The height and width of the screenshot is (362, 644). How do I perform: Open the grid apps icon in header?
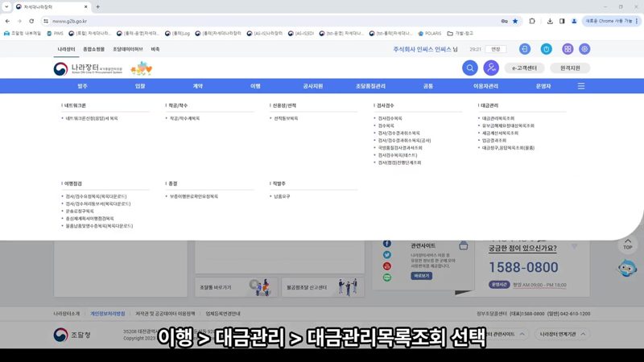[x=568, y=49]
